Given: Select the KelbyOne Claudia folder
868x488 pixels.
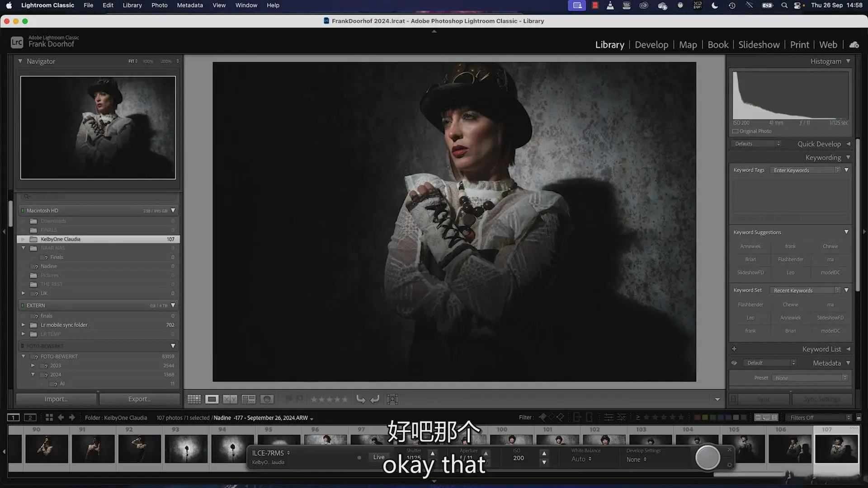Looking at the screenshot, I should tap(98, 239).
